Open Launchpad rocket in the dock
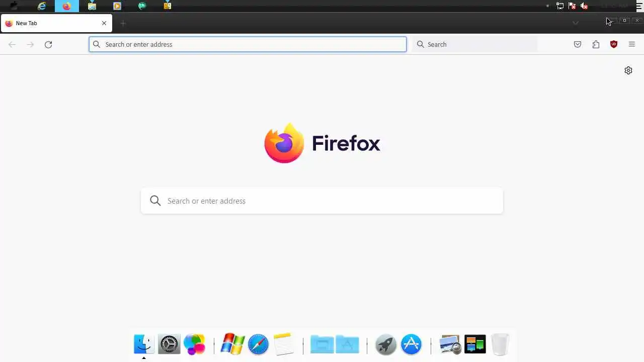 386,344
